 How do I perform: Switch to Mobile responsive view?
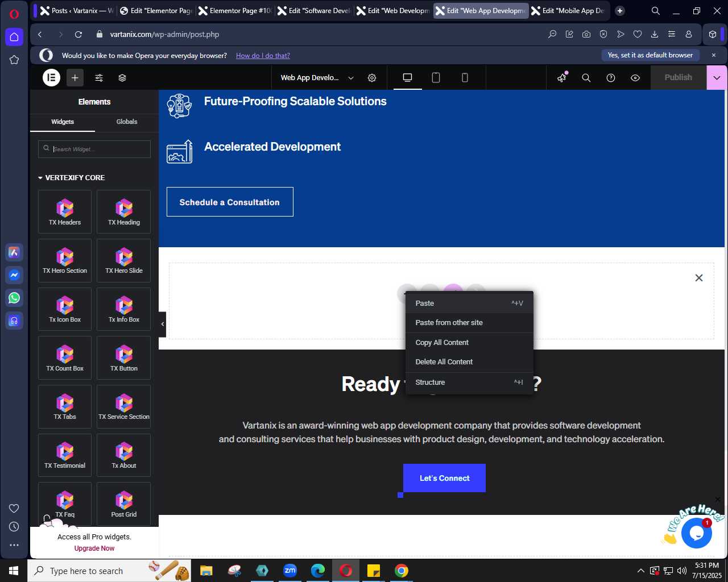tap(465, 78)
